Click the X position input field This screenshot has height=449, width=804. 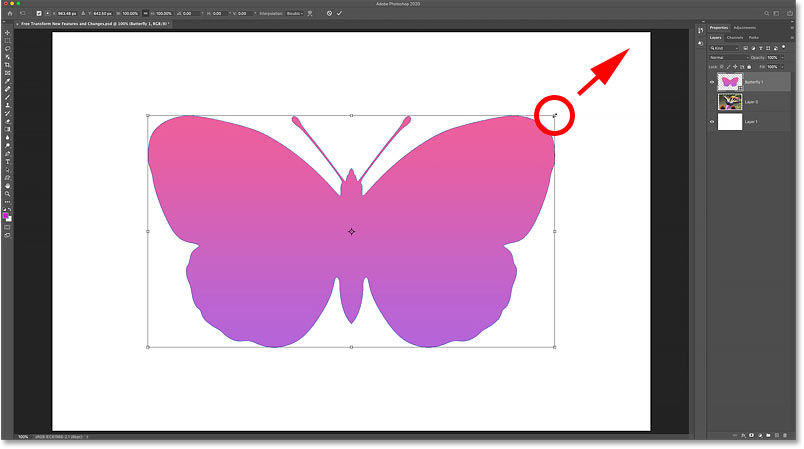click(67, 13)
